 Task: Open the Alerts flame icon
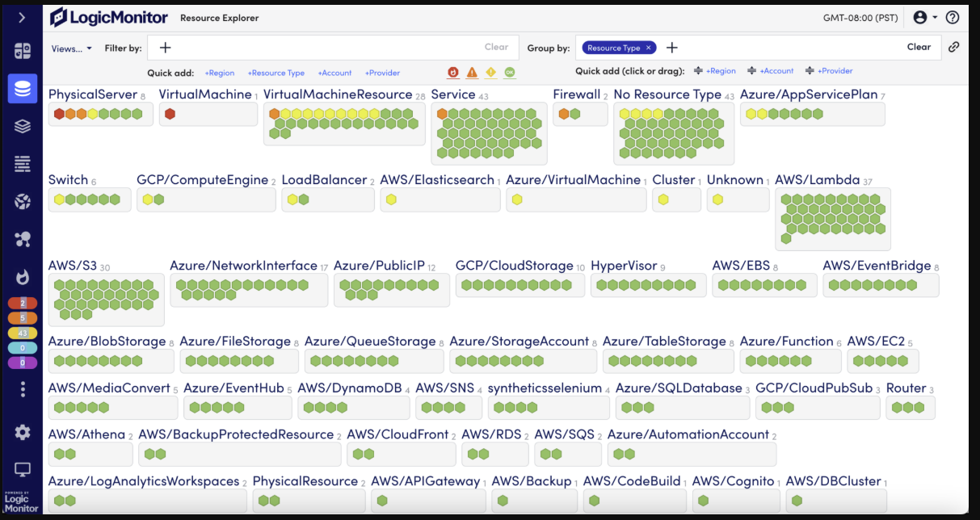pyautogui.click(x=23, y=277)
